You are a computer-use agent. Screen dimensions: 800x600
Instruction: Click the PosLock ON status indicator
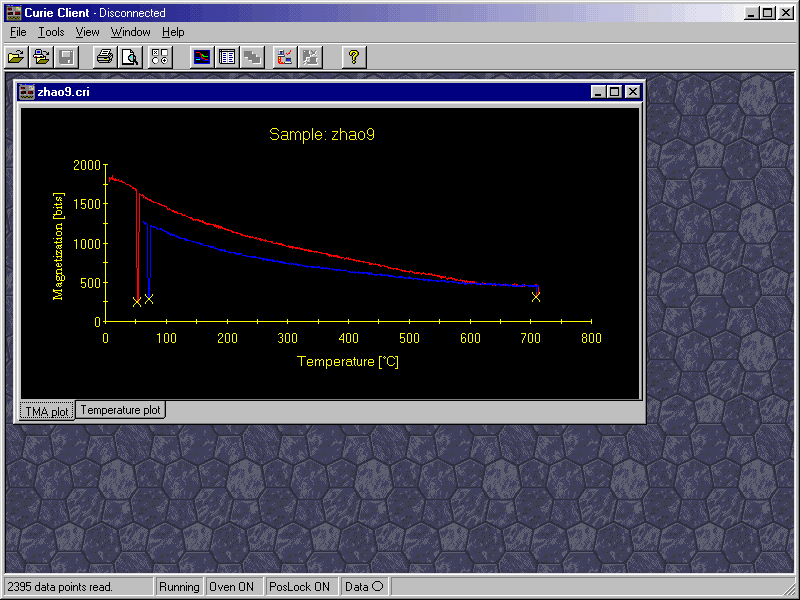(300, 587)
